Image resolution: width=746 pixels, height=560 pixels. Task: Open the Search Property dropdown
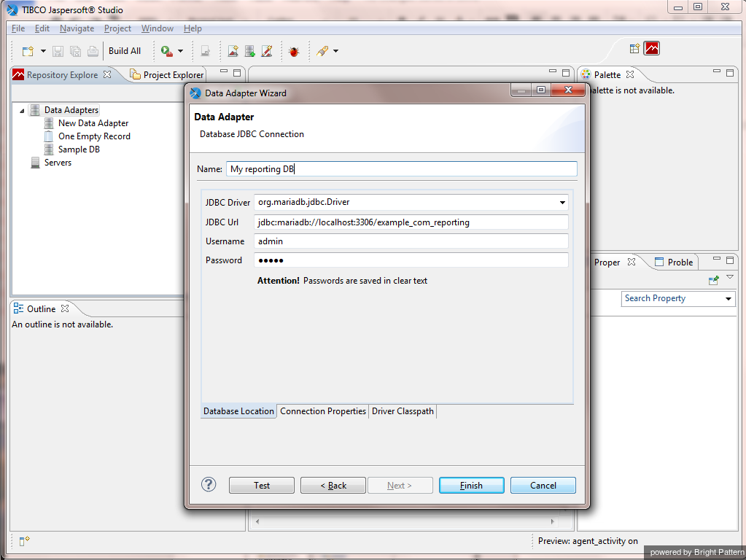point(728,299)
